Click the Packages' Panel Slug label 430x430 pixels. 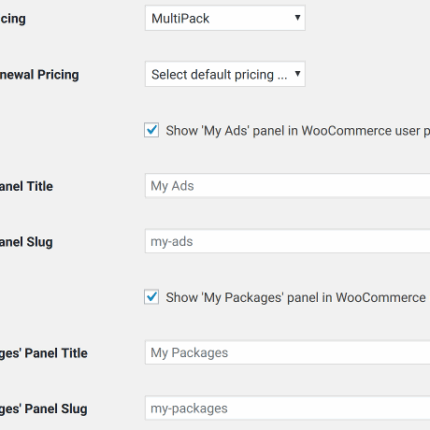44,409
